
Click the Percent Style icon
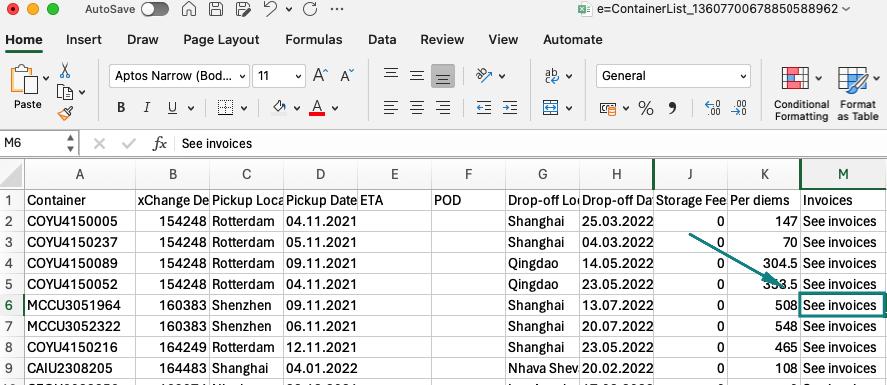645,108
